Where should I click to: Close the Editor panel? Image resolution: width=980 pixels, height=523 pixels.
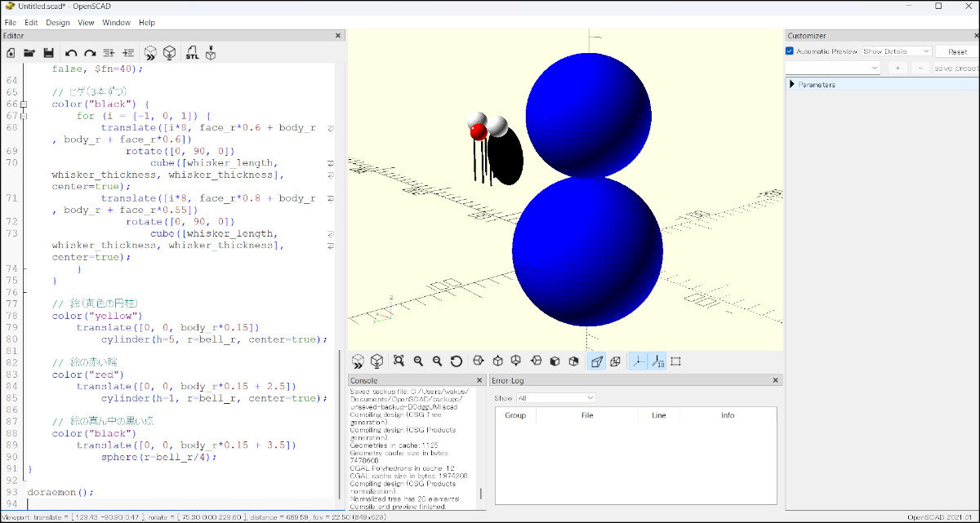tap(339, 36)
